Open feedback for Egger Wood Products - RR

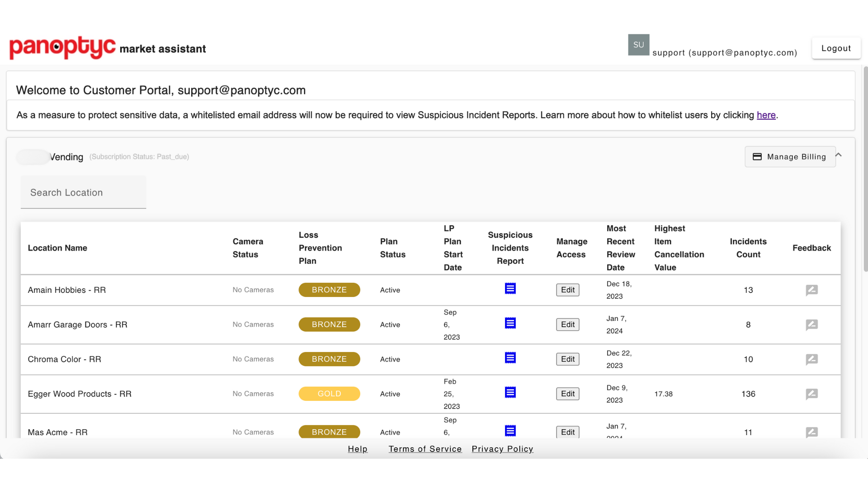(811, 394)
